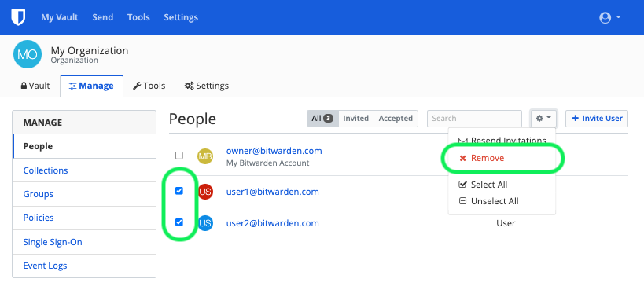Click the My Organization title
This screenshot has height=297, width=644.
(x=90, y=51)
